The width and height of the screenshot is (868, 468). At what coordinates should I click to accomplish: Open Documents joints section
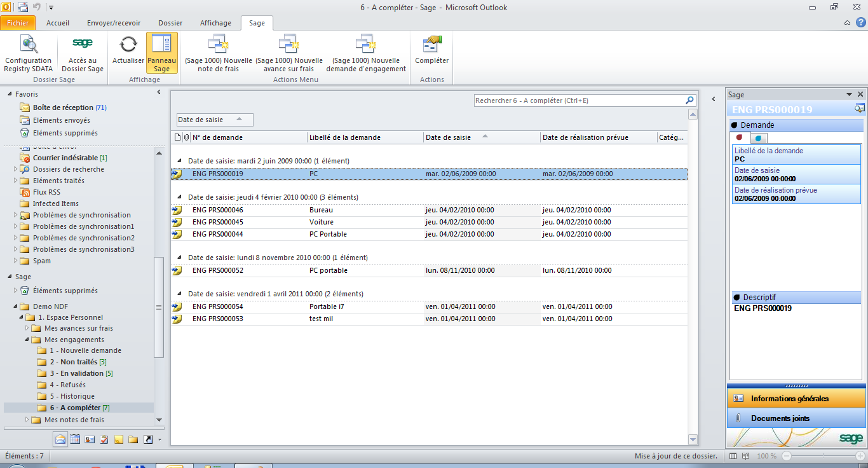(x=796, y=418)
